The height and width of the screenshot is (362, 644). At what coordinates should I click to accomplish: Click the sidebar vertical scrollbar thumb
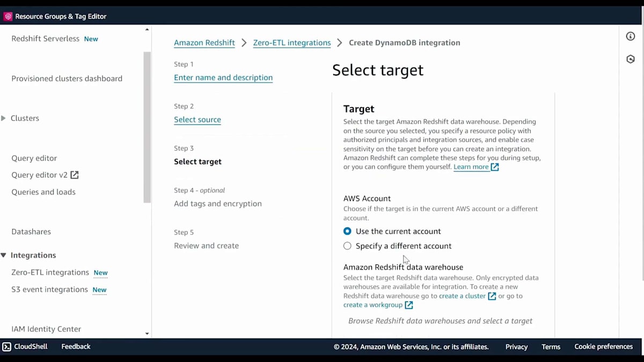[147, 127]
